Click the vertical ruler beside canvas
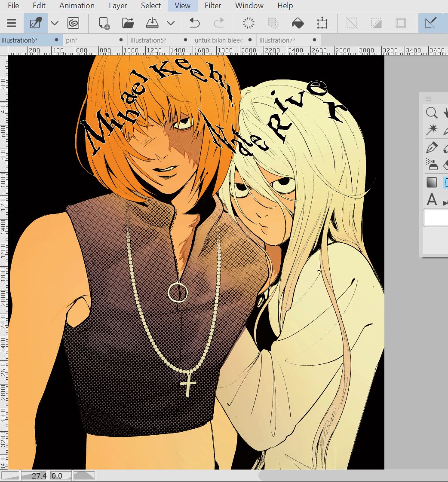The image size is (448, 482). pos(4,262)
